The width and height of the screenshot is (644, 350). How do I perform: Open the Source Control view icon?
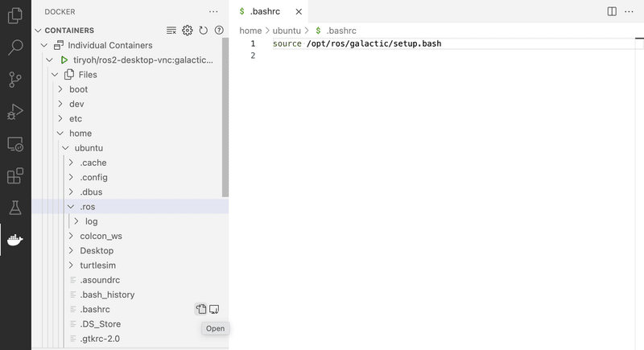pos(15,80)
